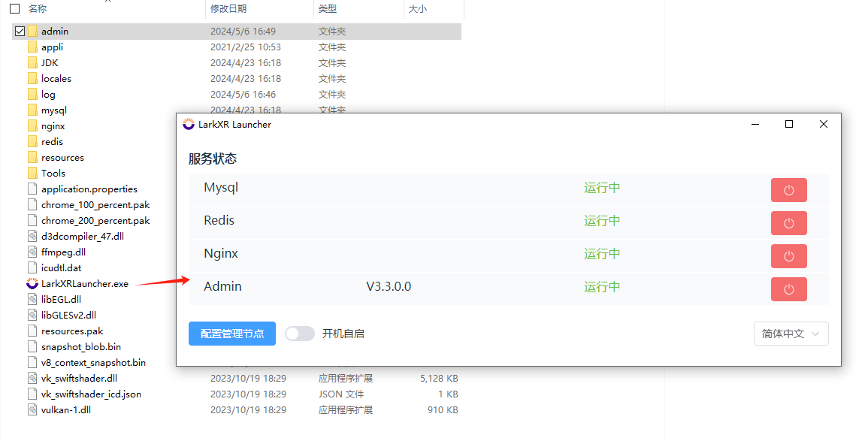The image size is (868, 441).
Task: Click the d3dcompiler_47.dll file icon
Action: pyautogui.click(x=32, y=236)
